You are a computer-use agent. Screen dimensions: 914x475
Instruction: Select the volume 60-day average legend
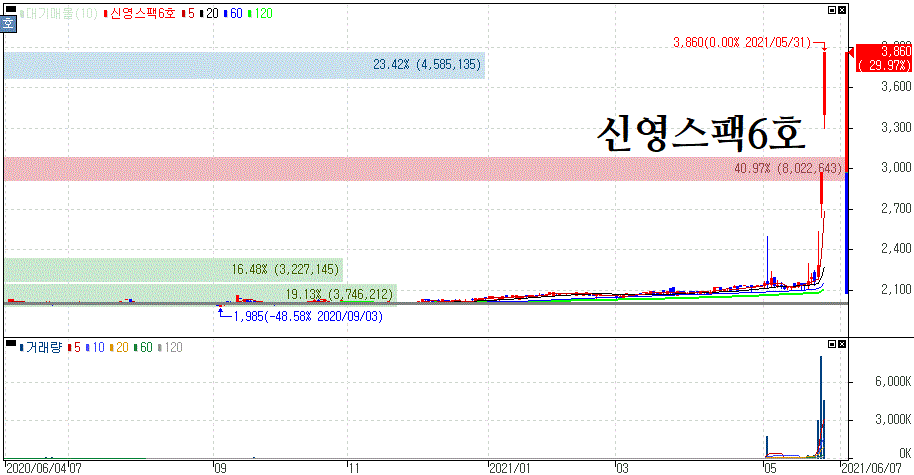tap(143, 348)
